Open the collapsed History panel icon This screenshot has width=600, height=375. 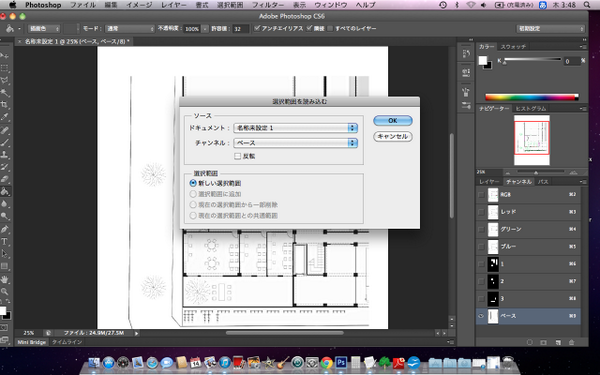click(466, 54)
